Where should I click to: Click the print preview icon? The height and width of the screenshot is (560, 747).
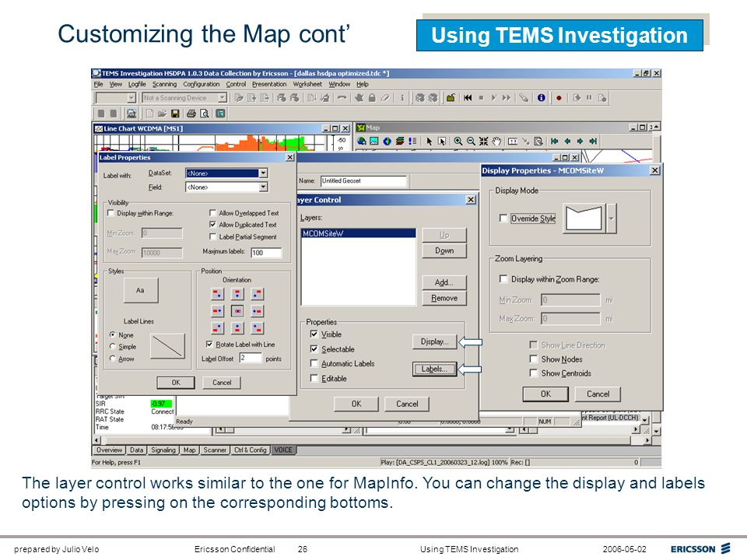205,114
